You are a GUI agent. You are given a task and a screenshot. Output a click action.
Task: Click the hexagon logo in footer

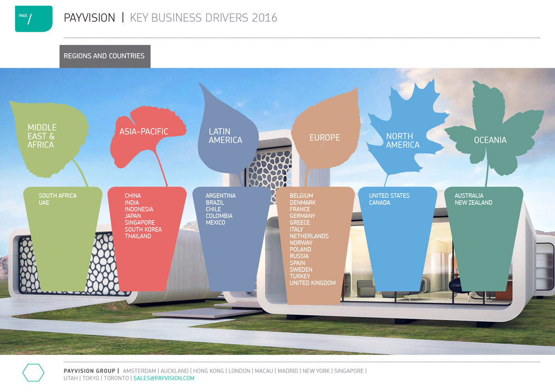pyautogui.click(x=33, y=373)
